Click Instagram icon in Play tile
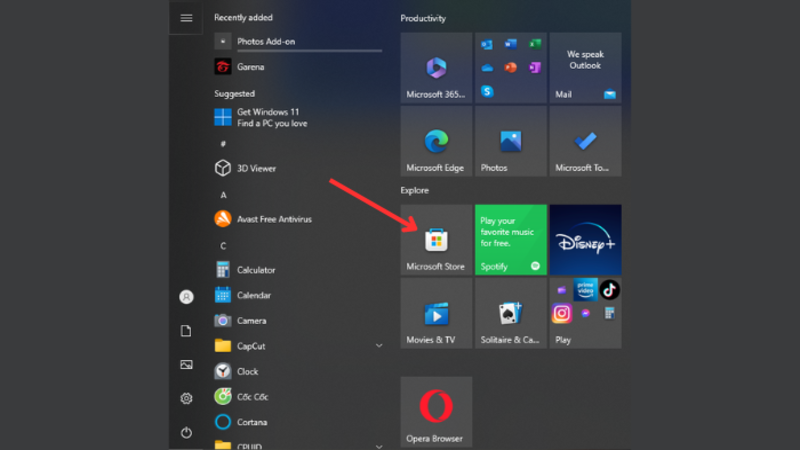800x450 pixels. coord(562,313)
